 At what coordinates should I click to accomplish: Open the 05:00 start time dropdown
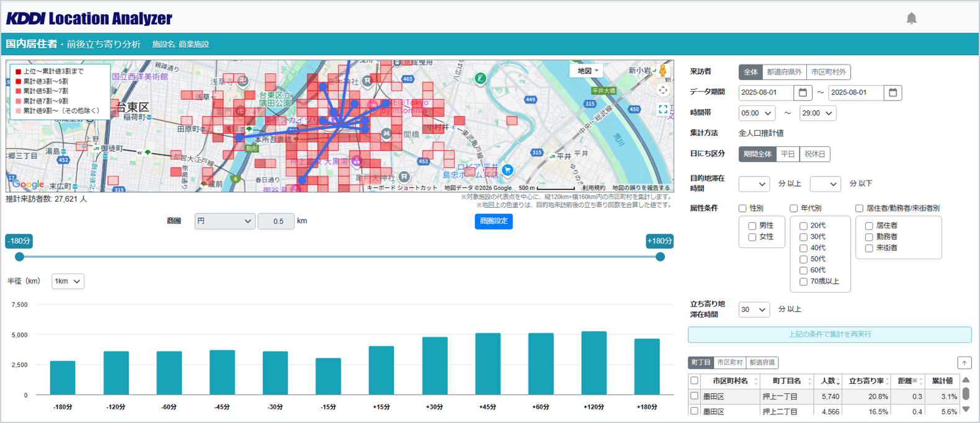click(756, 114)
